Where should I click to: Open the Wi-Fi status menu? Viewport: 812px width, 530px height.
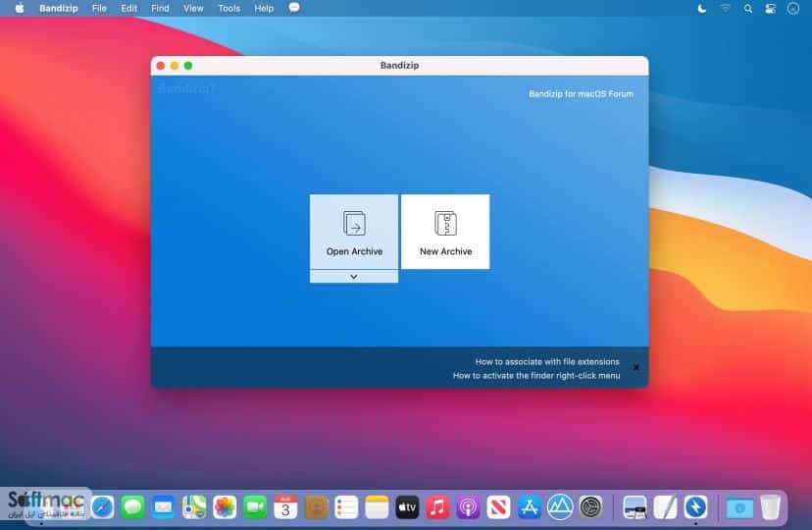click(726, 8)
